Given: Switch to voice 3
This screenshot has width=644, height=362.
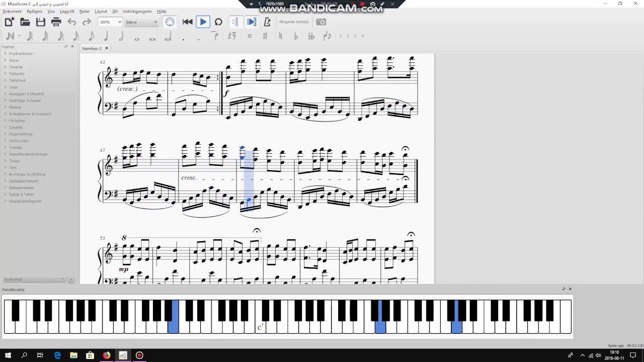Looking at the screenshot, I should click(x=355, y=36).
